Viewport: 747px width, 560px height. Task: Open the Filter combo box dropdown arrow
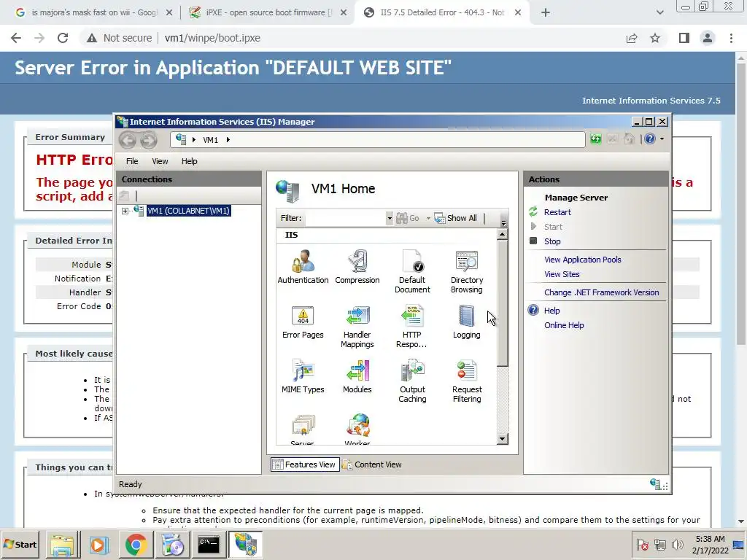pos(390,218)
